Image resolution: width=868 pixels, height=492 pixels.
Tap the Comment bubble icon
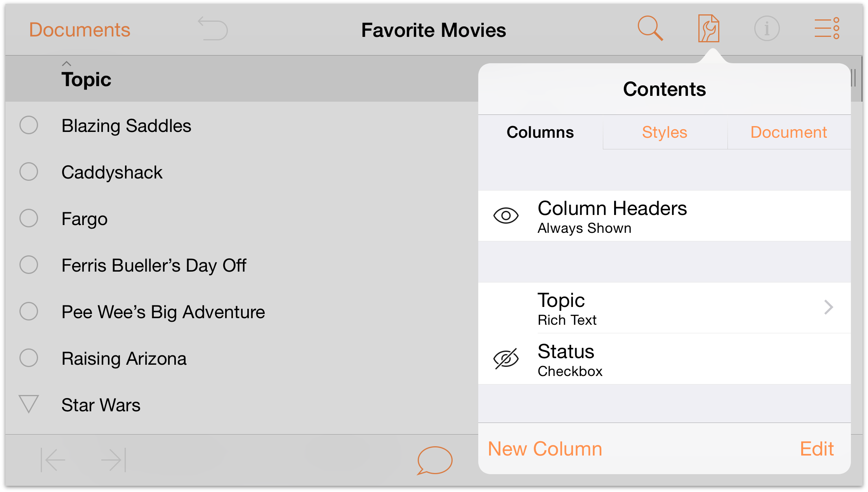(x=435, y=460)
